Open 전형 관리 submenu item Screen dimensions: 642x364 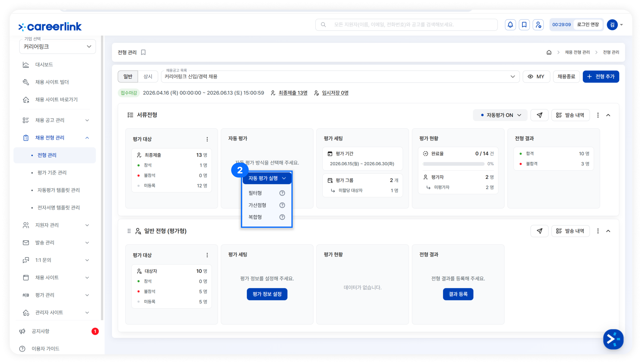coord(54,155)
